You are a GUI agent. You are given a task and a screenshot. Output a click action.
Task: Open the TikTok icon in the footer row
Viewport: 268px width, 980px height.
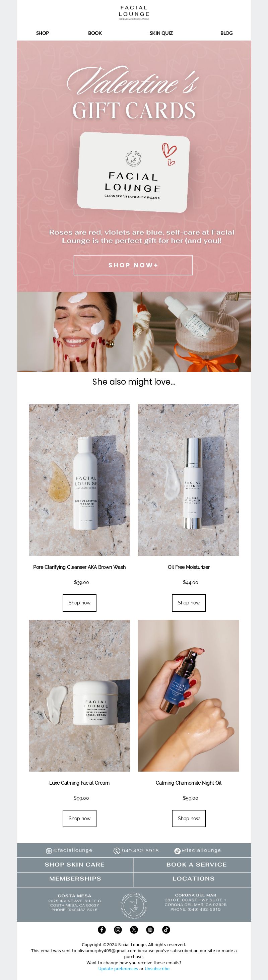click(x=166, y=929)
